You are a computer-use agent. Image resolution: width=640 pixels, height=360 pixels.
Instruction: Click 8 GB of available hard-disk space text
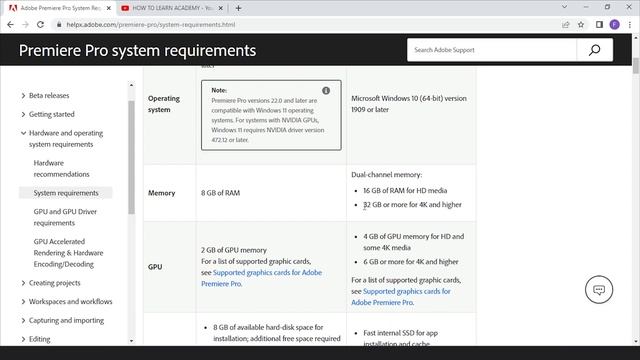268,327
